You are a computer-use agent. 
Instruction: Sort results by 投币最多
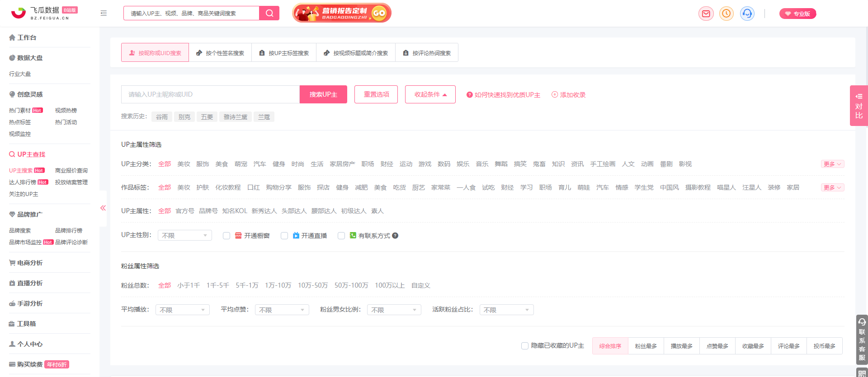(825, 346)
